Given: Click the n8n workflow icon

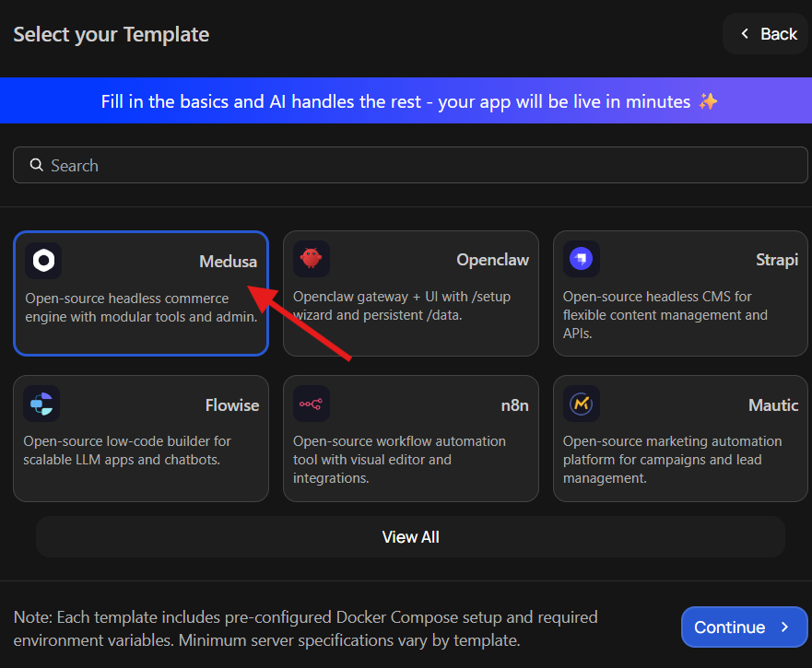Looking at the screenshot, I should pos(312,404).
